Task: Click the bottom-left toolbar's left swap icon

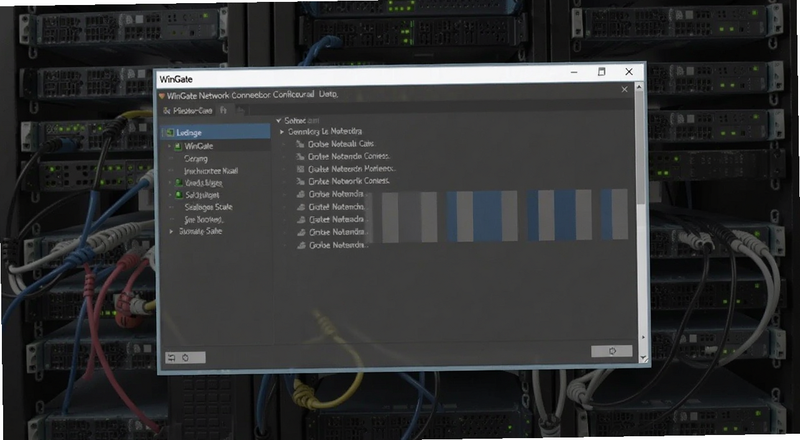Action: coord(172,358)
